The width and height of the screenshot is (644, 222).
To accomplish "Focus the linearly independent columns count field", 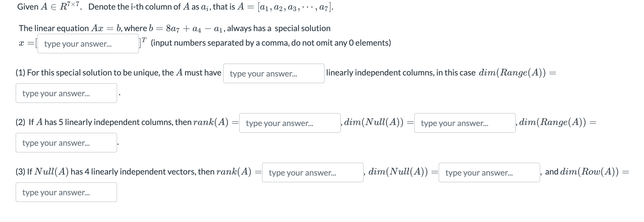I will 273,74.
